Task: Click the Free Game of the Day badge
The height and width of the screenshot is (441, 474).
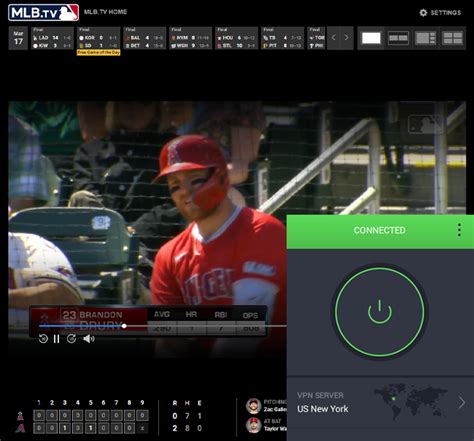Action: click(x=98, y=53)
